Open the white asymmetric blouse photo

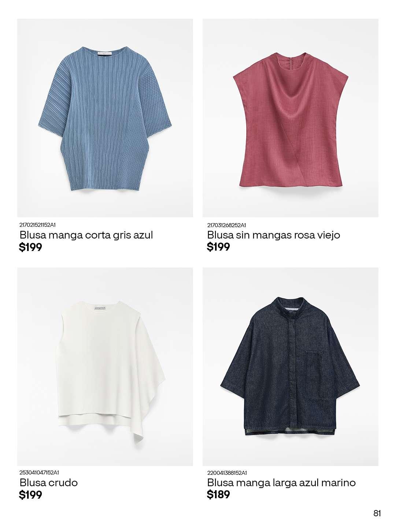[x=105, y=367]
